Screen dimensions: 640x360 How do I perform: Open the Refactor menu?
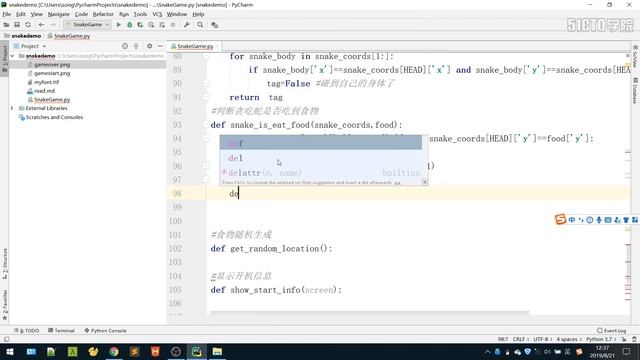[x=103, y=14]
